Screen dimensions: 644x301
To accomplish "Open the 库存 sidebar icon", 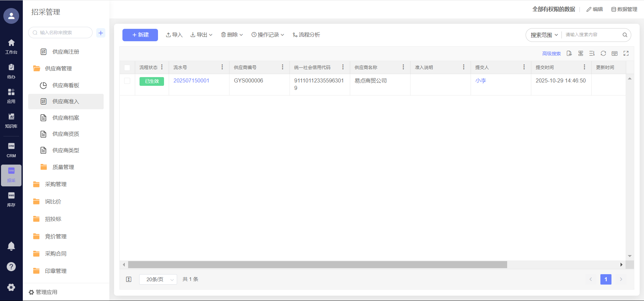I will 11,199.
